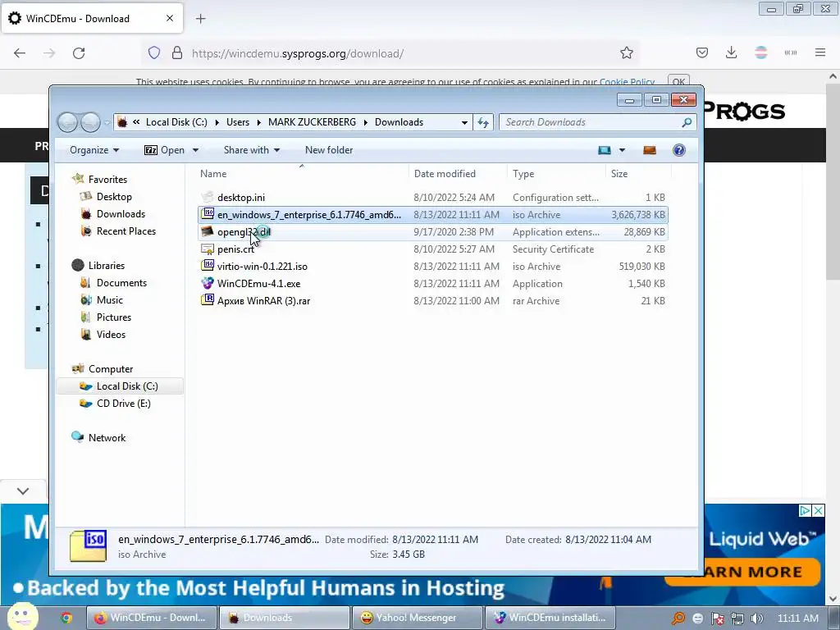Open the Explorer help question mark button
Screen dimensions: 840x630
(x=678, y=150)
